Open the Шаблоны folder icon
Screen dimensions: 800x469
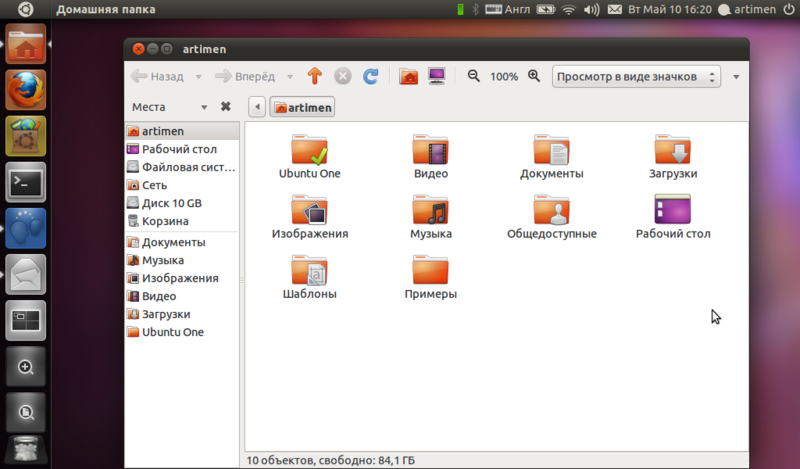pos(310,270)
